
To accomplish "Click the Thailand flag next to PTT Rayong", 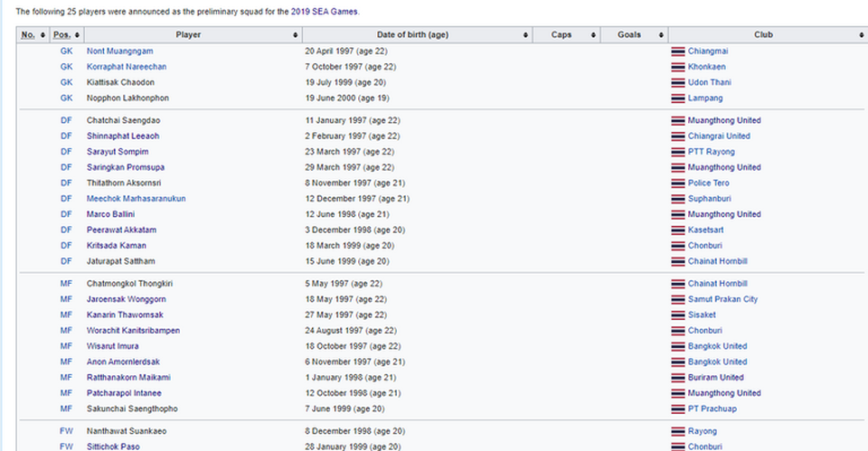I will coord(678,152).
